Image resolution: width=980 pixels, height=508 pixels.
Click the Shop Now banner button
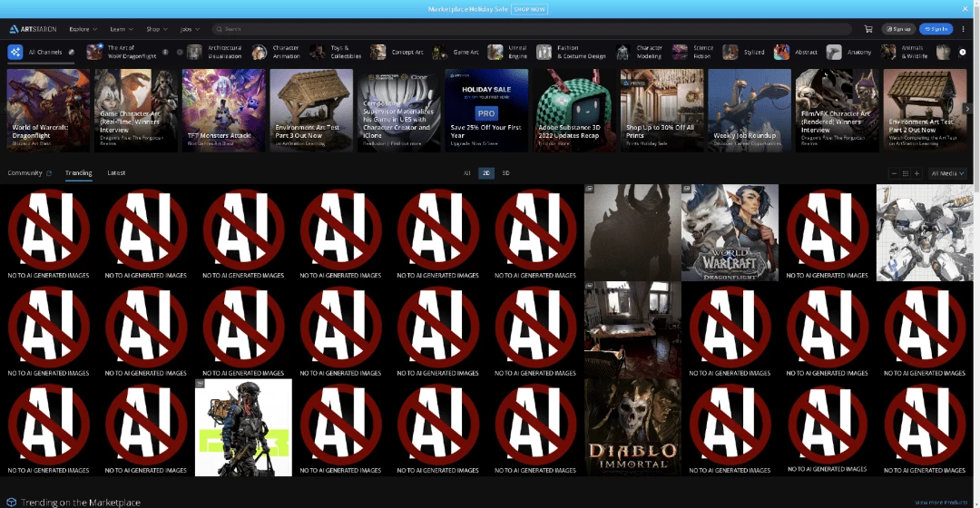529,9
